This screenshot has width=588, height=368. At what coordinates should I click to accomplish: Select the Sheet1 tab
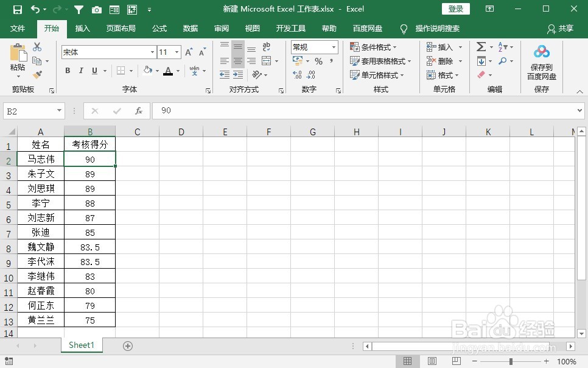(82, 345)
